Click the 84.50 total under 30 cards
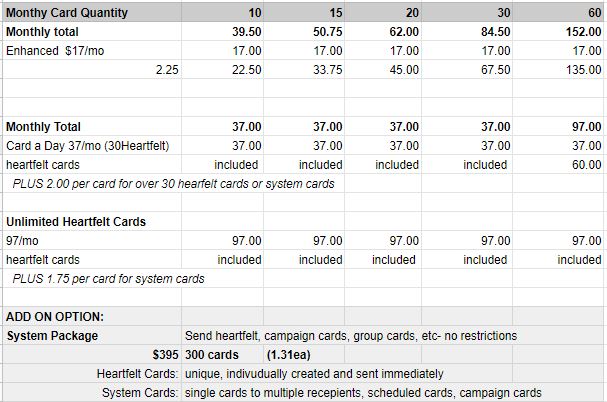Viewport: 607px width, 402px height. [x=467, y=31]
